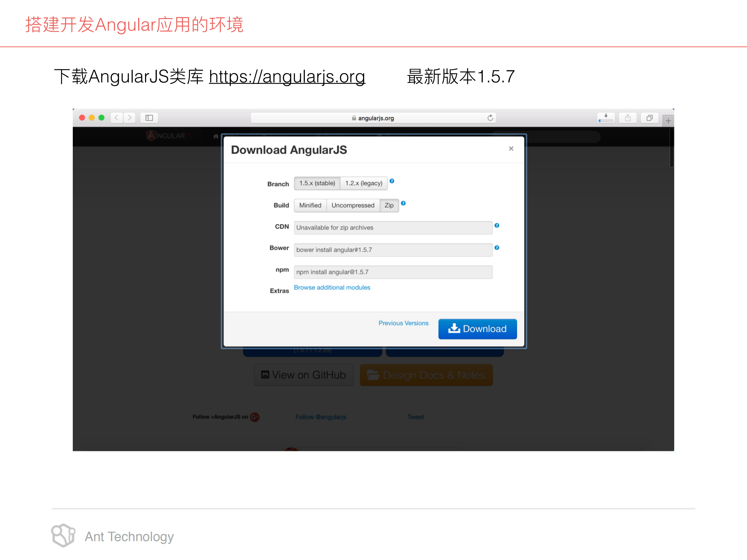Viewport: 747px width, 560px height.
Task: Switch the build to Minified
Action: [310, 205]
